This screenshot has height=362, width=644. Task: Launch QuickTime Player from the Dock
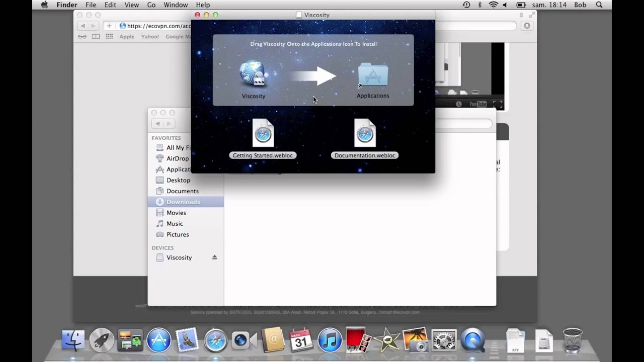(472, 340)
